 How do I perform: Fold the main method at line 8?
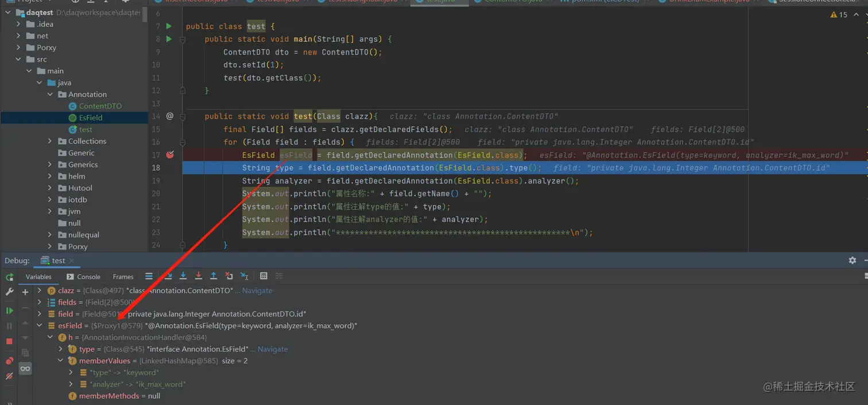pos(183,40)
